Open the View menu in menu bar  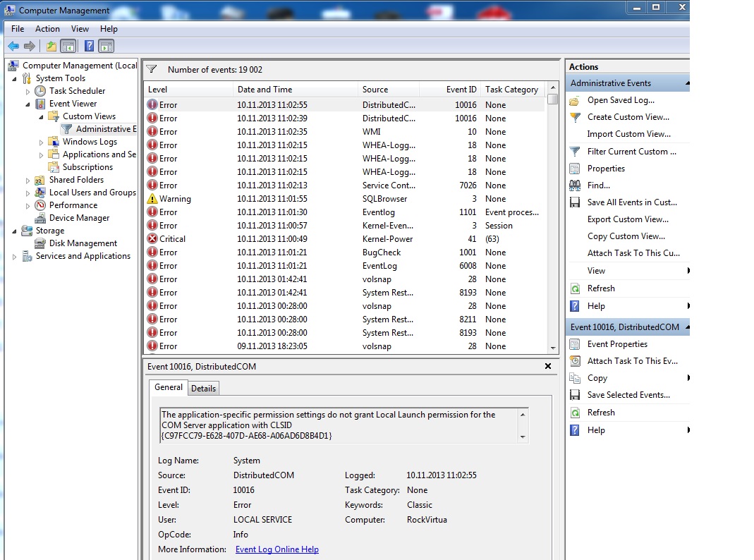[80, 29]
